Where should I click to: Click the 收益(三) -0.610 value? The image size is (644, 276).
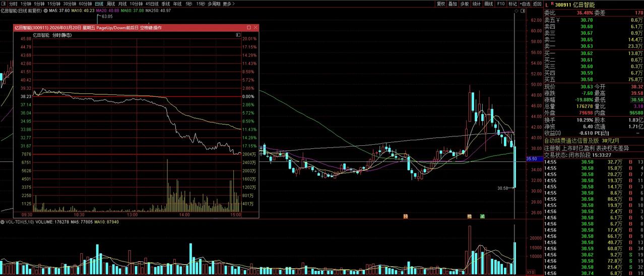click(x=585, y=133)
